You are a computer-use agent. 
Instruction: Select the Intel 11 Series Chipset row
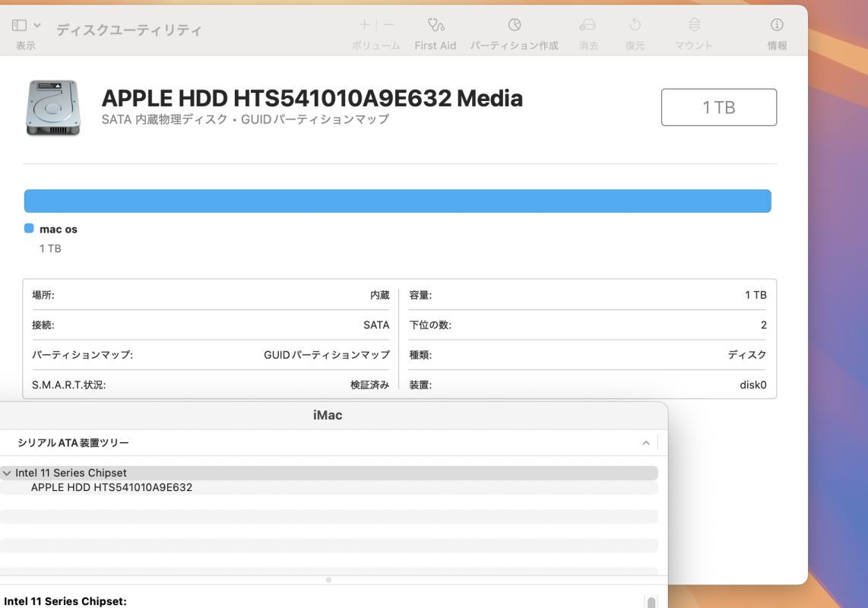(x=70, y=472)
